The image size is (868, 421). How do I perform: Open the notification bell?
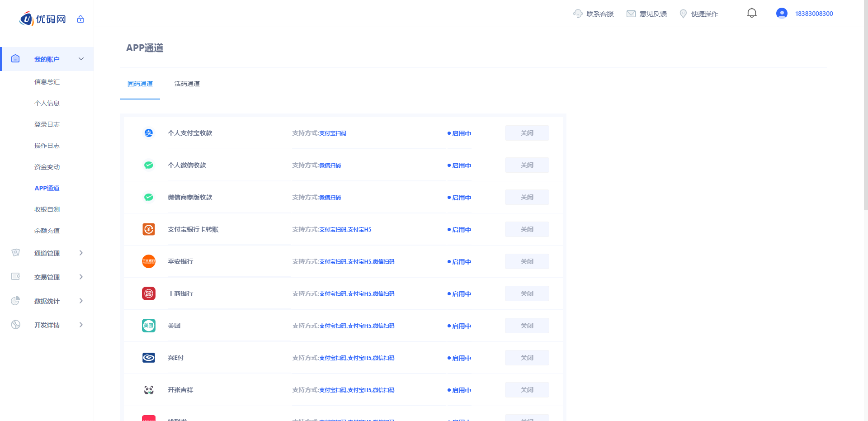(x=751, y=13)
